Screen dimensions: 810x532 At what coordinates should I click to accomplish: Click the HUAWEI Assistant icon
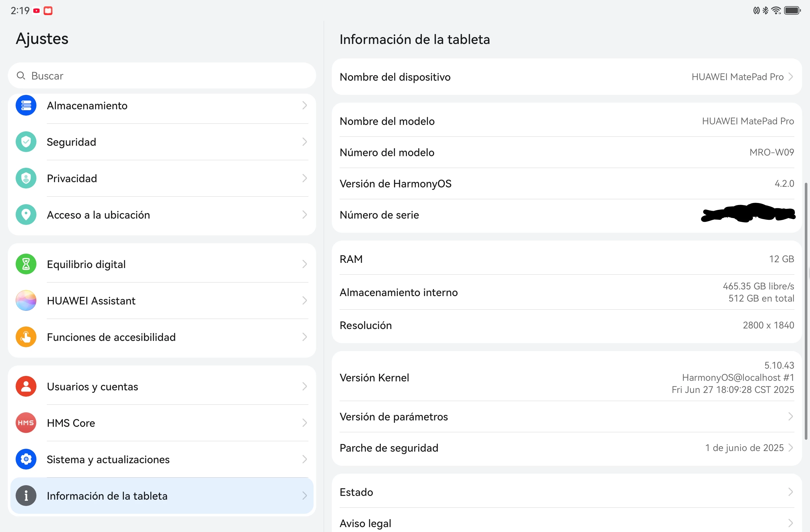click(x=26, y=300)
